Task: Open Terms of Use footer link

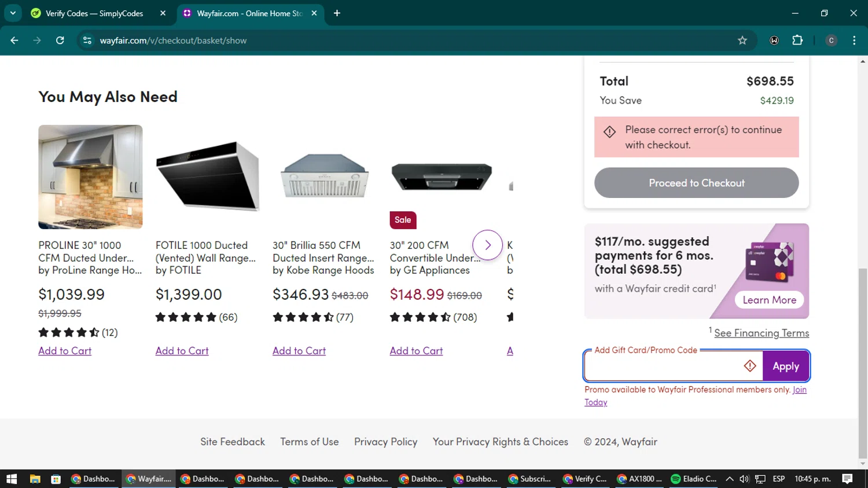Action: click(310, 442)
